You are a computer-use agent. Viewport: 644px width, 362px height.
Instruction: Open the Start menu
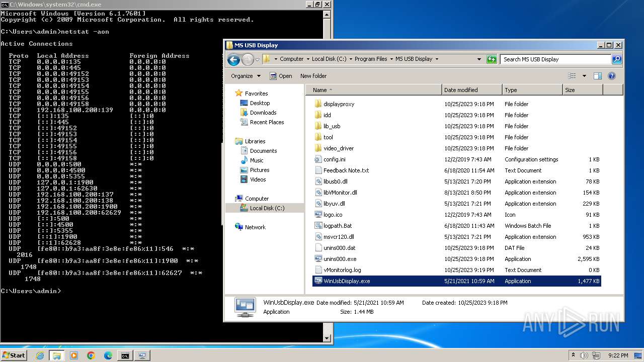[14, 355]
